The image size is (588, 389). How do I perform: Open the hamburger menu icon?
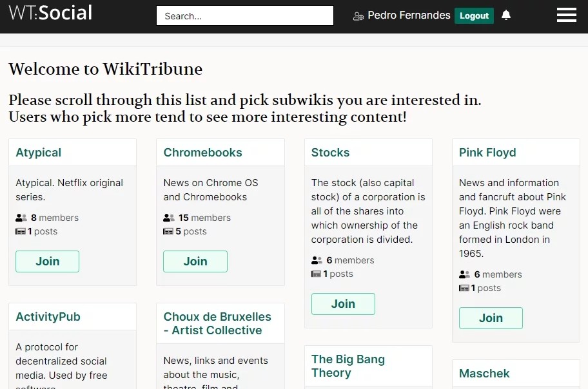point(566,15)
